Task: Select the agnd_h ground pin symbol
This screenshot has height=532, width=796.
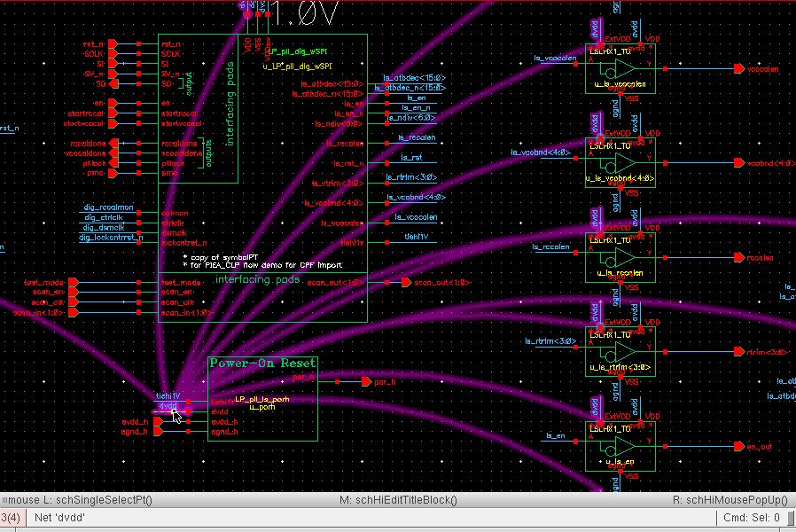Action: [x=158, y=432]
